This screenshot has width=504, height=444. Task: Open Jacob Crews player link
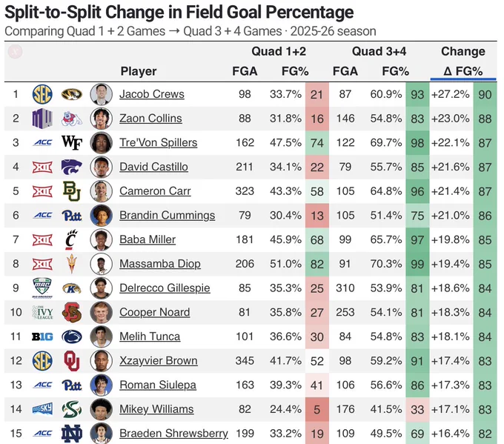[152, 94]
